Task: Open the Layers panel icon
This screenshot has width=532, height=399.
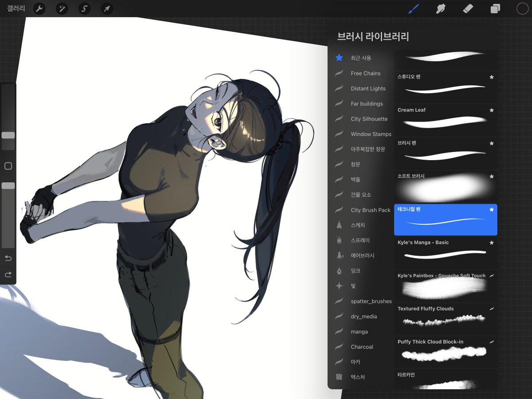Action: click(495, 8)
